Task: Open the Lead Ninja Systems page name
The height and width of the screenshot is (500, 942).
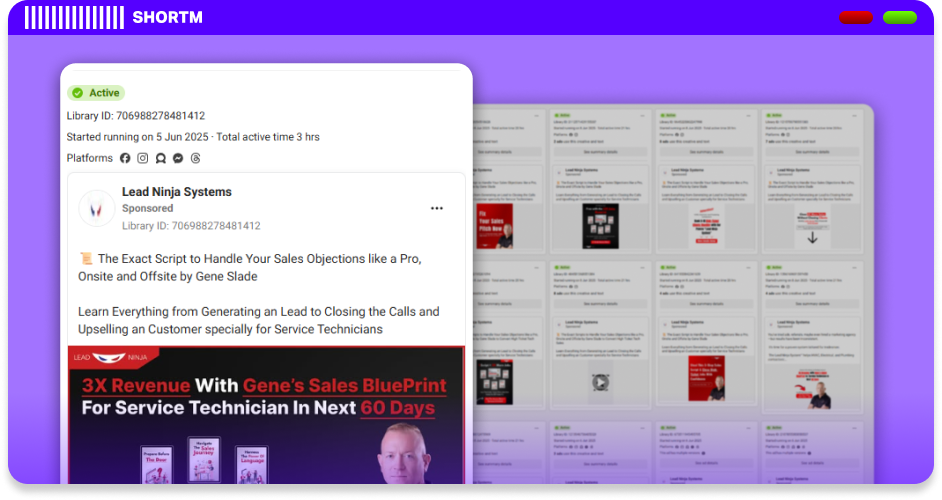Action: [177, 192]
